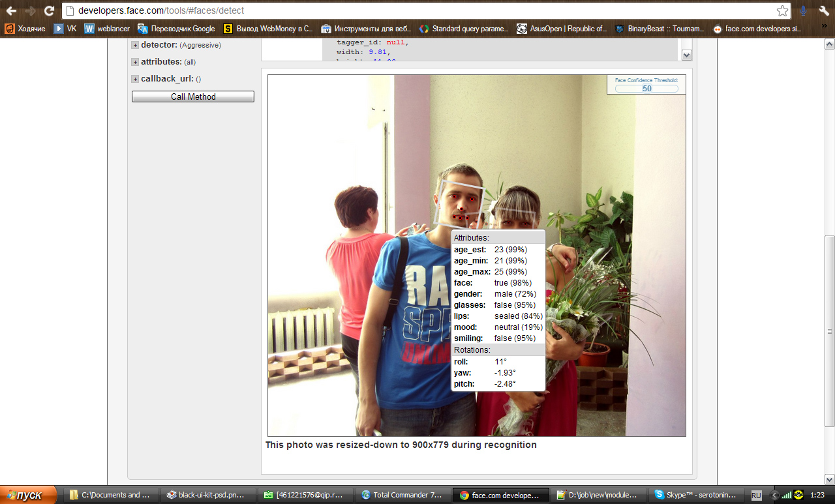
Task: Open AsusOpen Republic bookmark
Action: [x=562, y=29]
